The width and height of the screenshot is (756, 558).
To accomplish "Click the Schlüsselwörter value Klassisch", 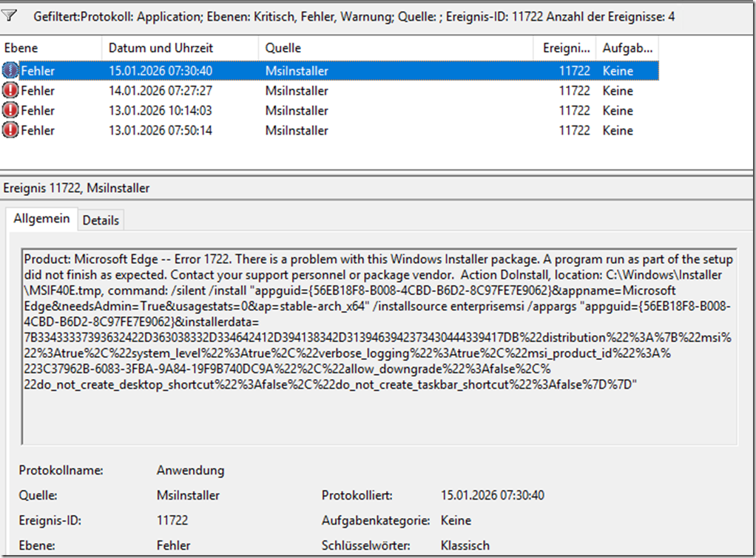I will click(465, 545).
